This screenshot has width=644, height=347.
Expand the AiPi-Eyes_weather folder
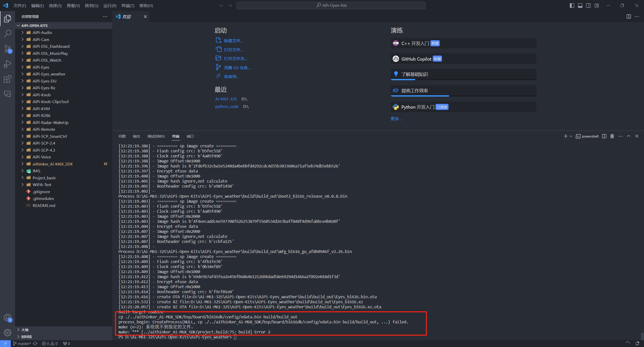64,74
